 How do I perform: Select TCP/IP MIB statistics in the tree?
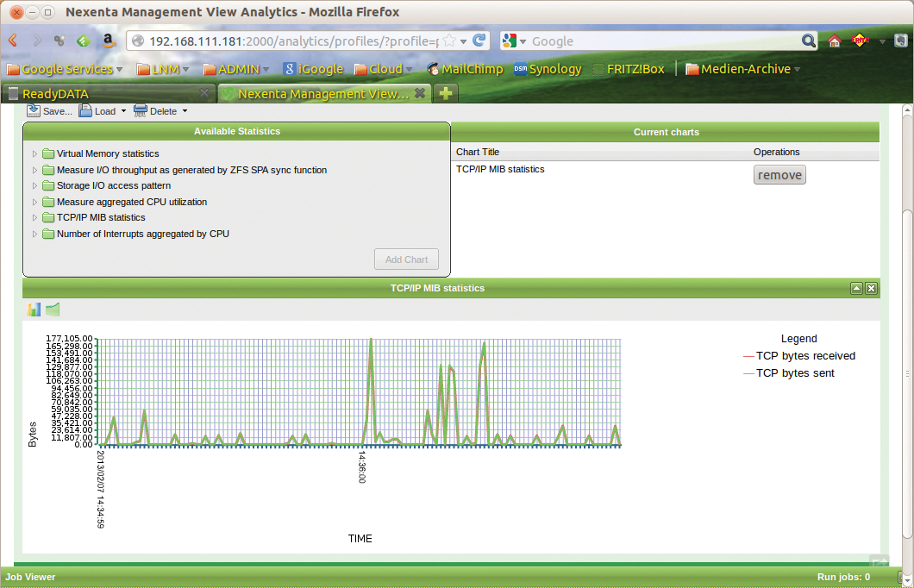[x=101, y=217]
